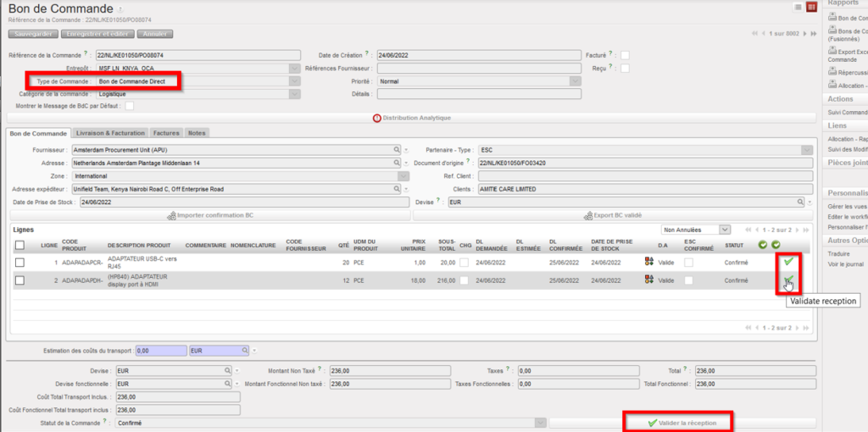Search the Fournisseur field magnifier icon
868x432 pixels.
tap(397, 149)
